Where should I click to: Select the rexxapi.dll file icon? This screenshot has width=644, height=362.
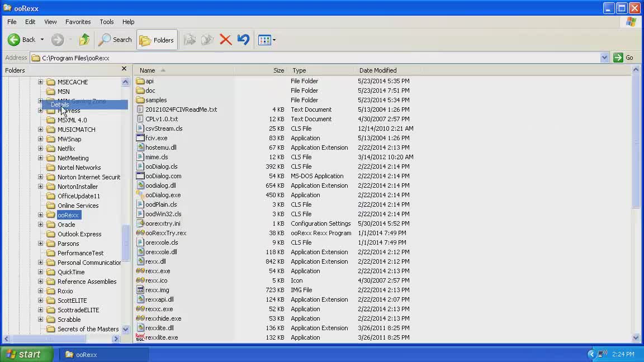140,299
